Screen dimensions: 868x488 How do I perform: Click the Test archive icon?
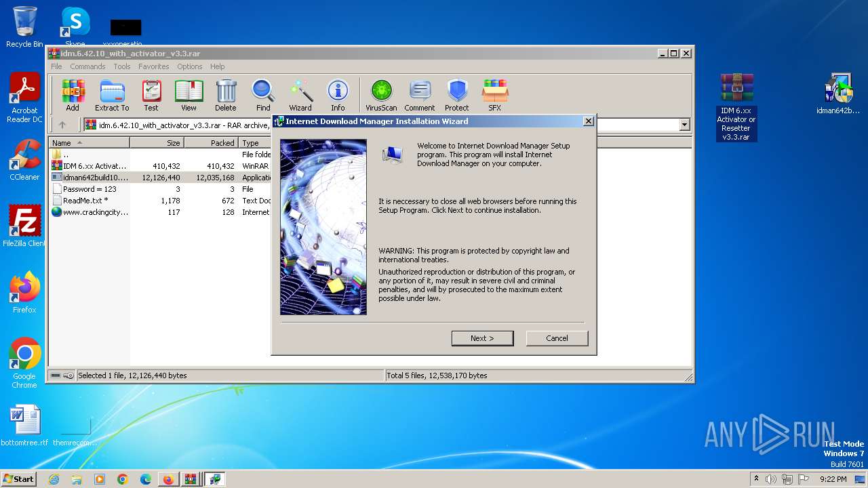click(151, 95)
